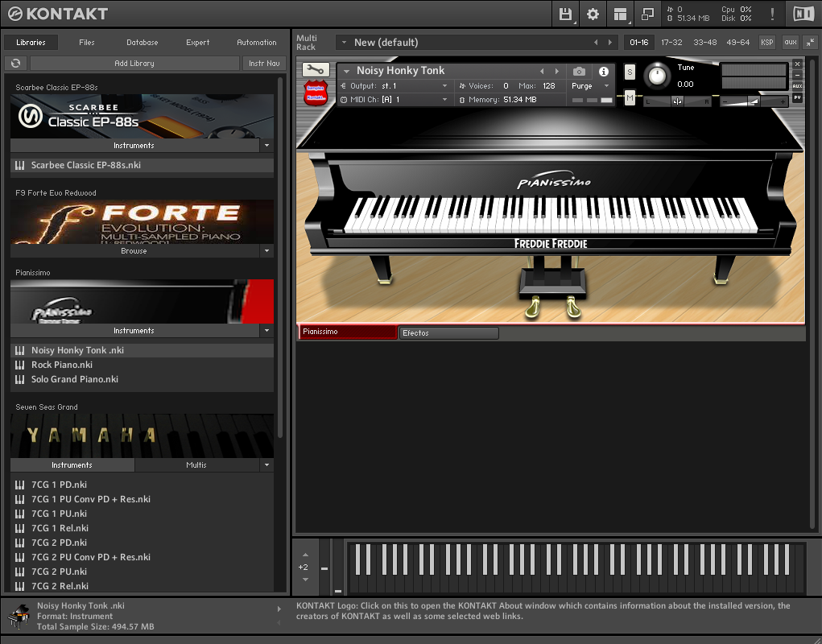Open the save (floppy disk) menu
Screen dimensions: 822x644
(565, 14)
